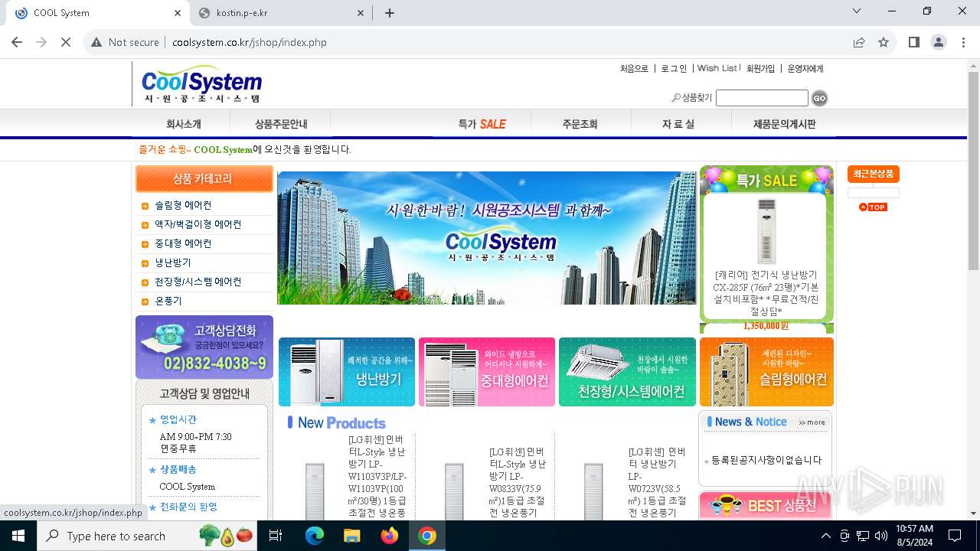Open the 자료실 menu

(678, 124)
